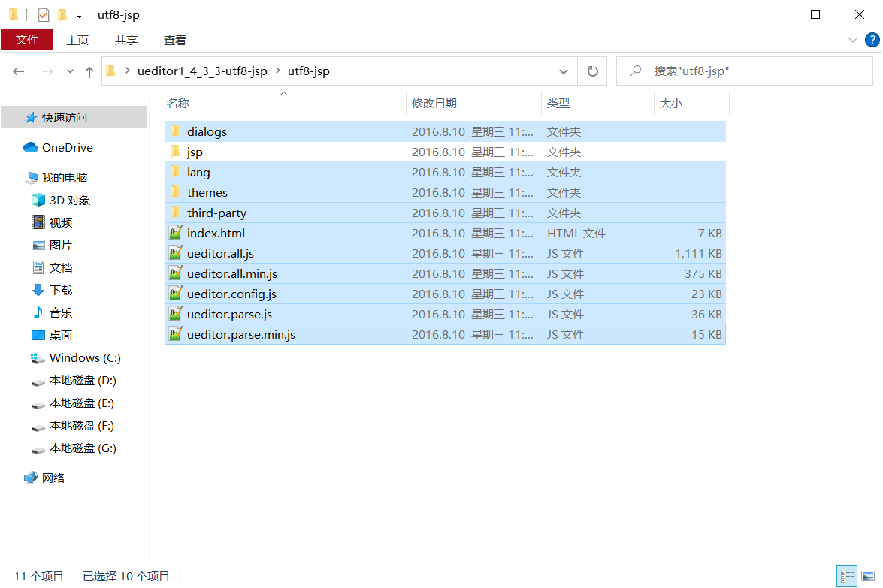Open 文档 folder in sidebar
This screenshot has width=883, height=588.
60,268
